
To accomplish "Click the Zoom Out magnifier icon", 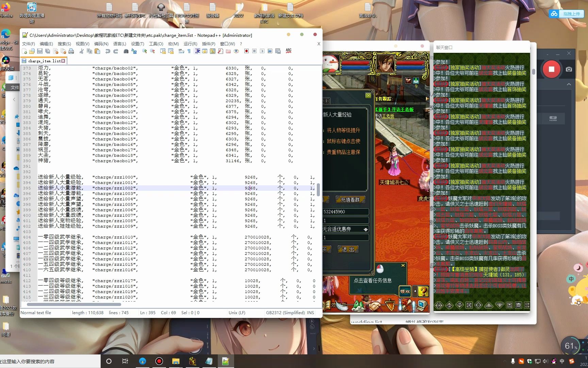I will pyautogui.click(x=152, y=51).
